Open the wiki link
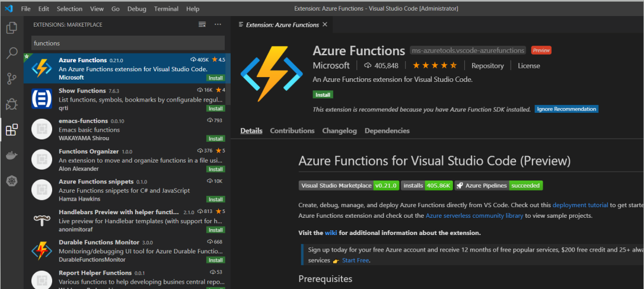The width and height of the screenshot is (644, 289). tap(331, 233)
